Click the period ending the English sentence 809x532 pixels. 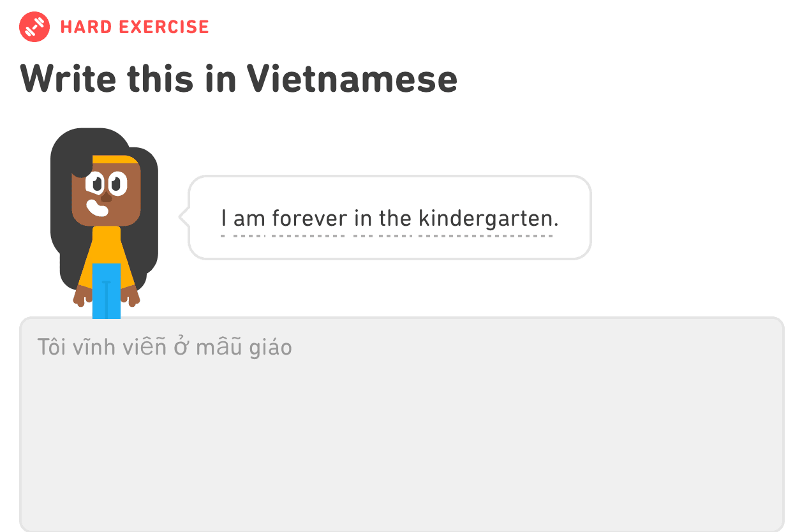[556, 225]
